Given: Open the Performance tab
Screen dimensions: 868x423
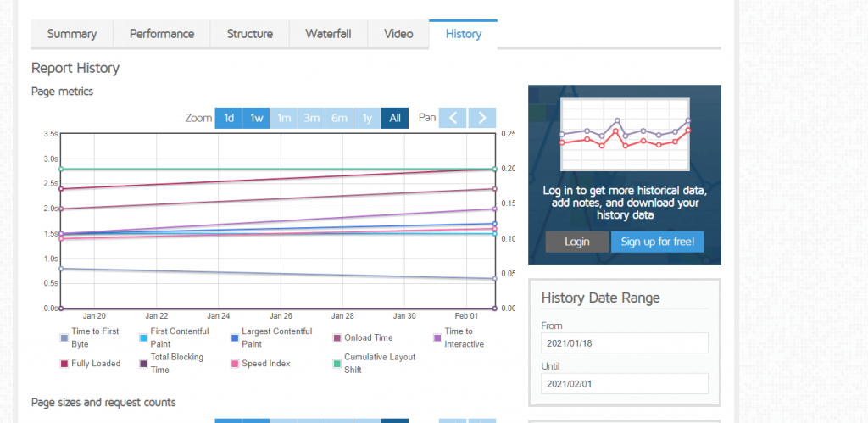Looking at the screenshot, I should pyautogui.click(x=162, y=34).
